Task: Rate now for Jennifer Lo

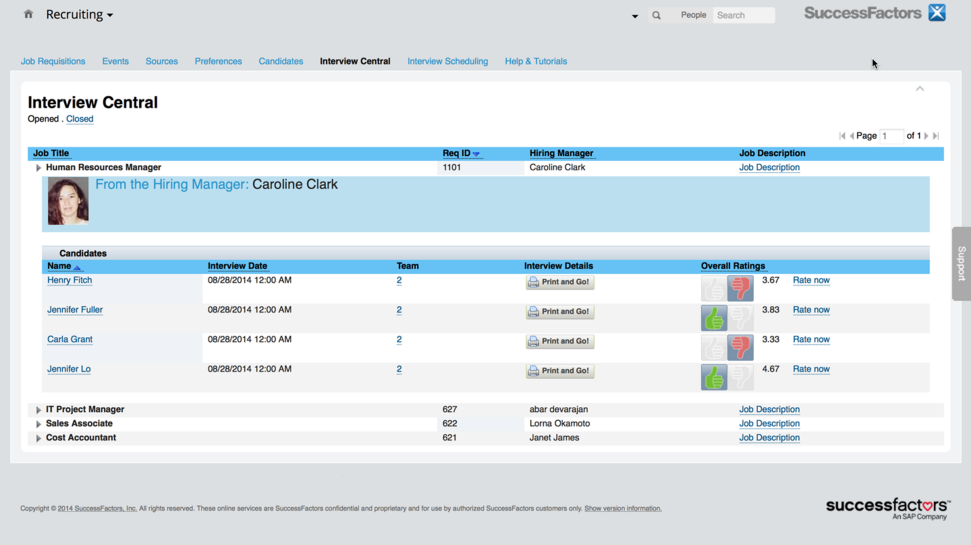Action: point(811,369)
